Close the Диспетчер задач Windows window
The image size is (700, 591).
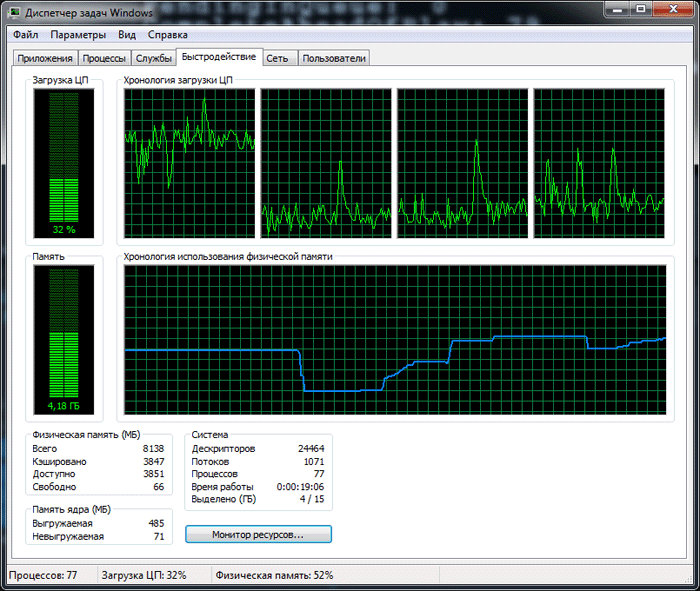pyautogui.click(x=674, y=9)
